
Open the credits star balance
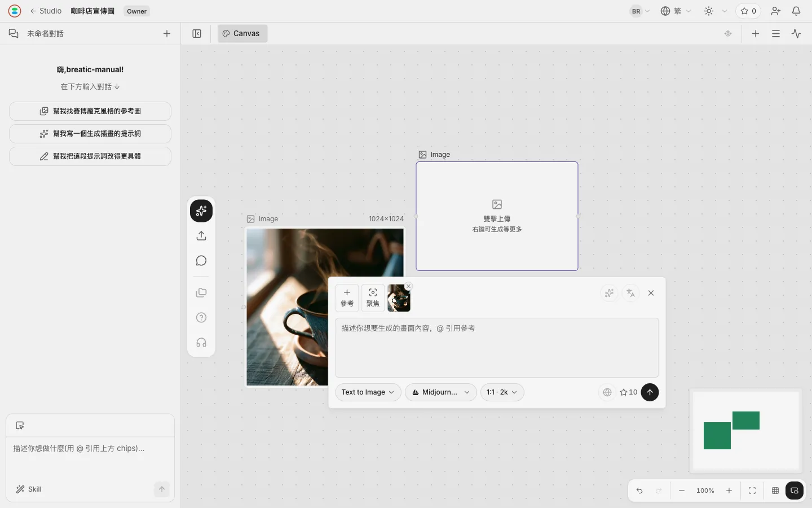coord(748,11)
